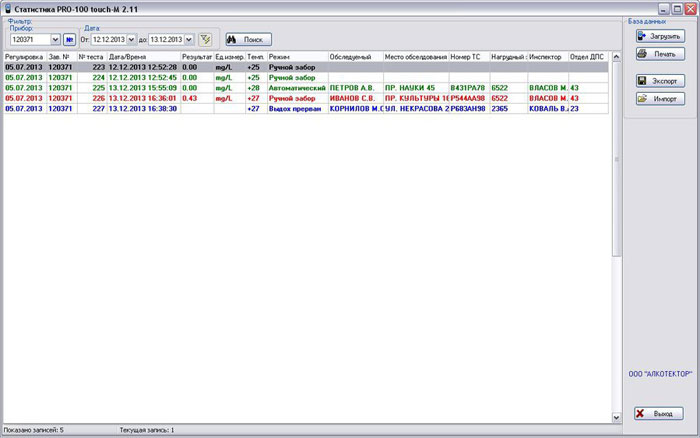Sort by Дата/Время column header
Screen dimensions: 700x438
coord(143,57)
